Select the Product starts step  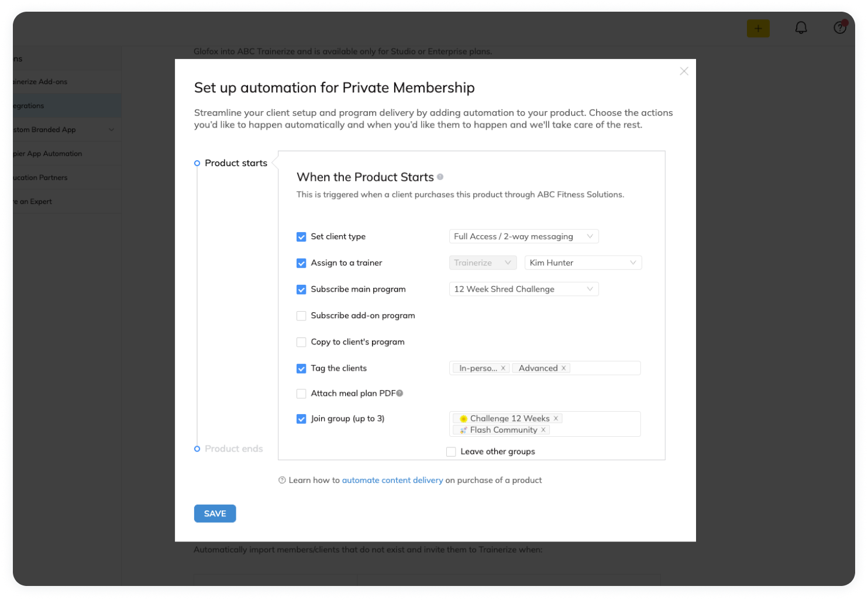pos(236,163)
